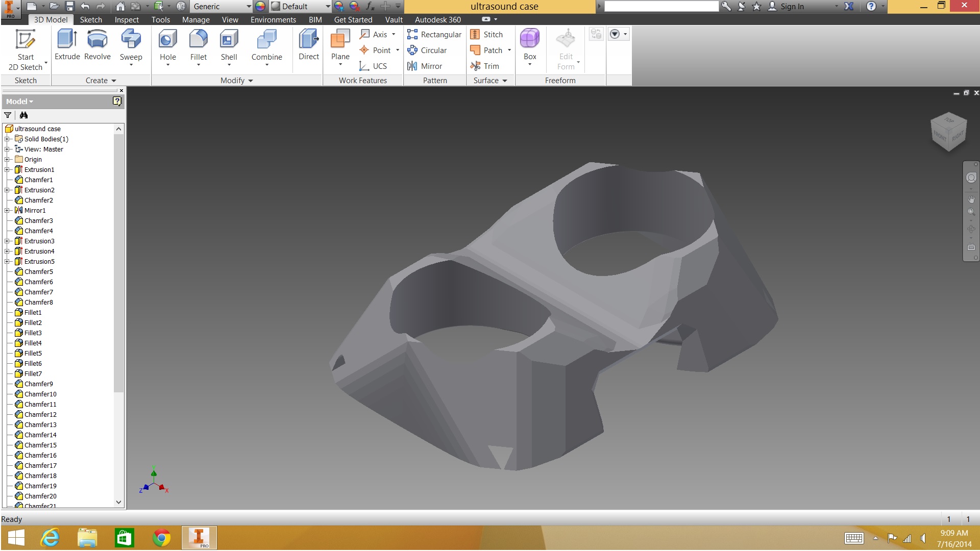The height and width of the screenshot is (551, 980).
Task: Click the search input field in title bar
Action: pyautogui.click(x=661, y=6)
